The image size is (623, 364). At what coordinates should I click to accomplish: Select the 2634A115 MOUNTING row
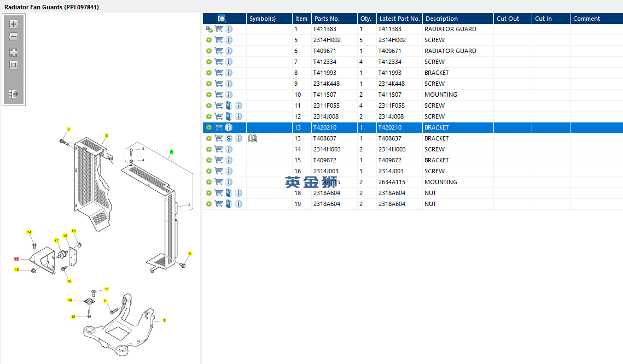[413, 182]
